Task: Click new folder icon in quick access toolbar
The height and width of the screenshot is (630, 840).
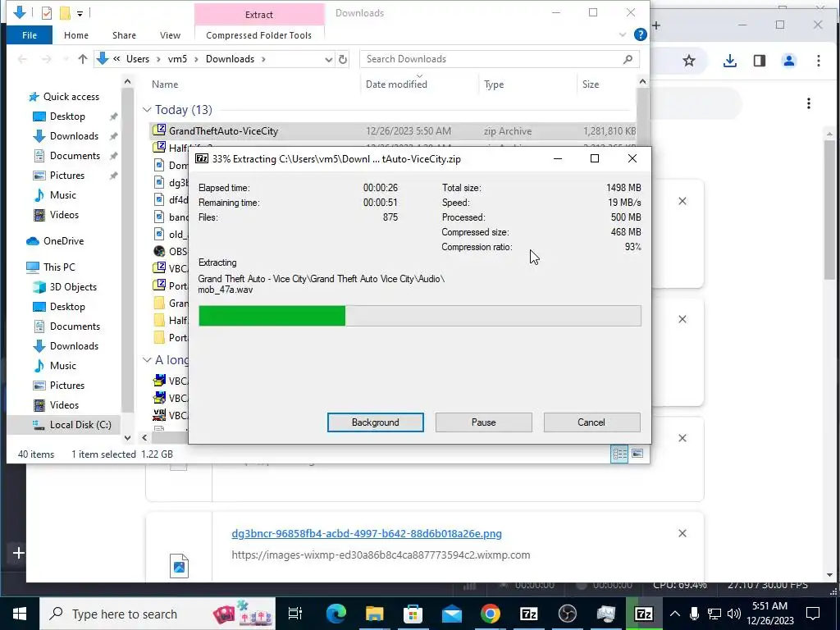Action: coord(65,13)
